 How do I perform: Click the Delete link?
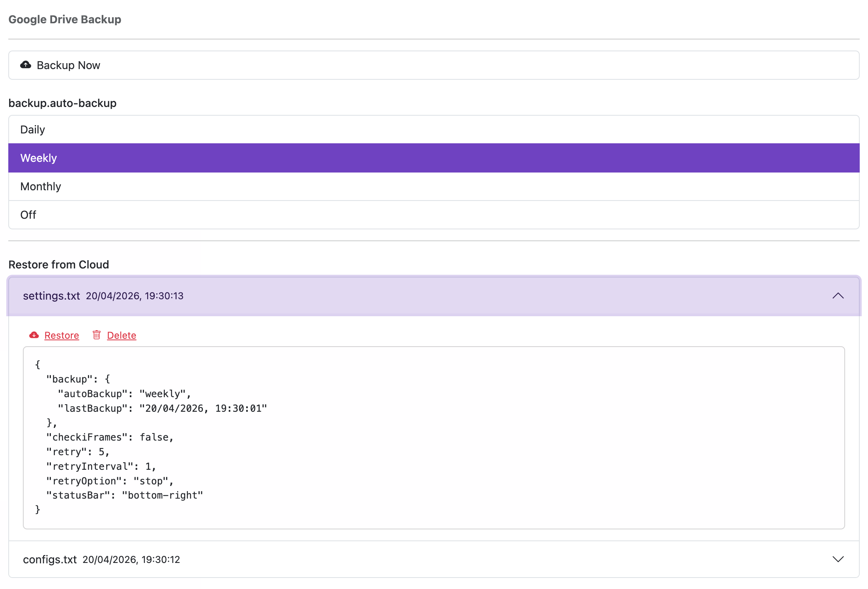coord(122,335)
